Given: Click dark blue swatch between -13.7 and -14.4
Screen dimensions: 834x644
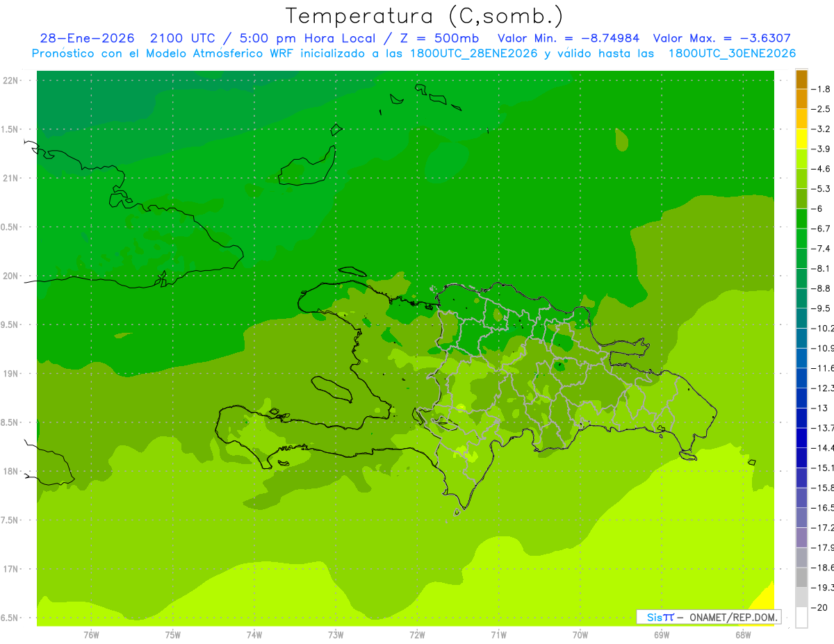Looking at the screenshot, I should (801, 438).
